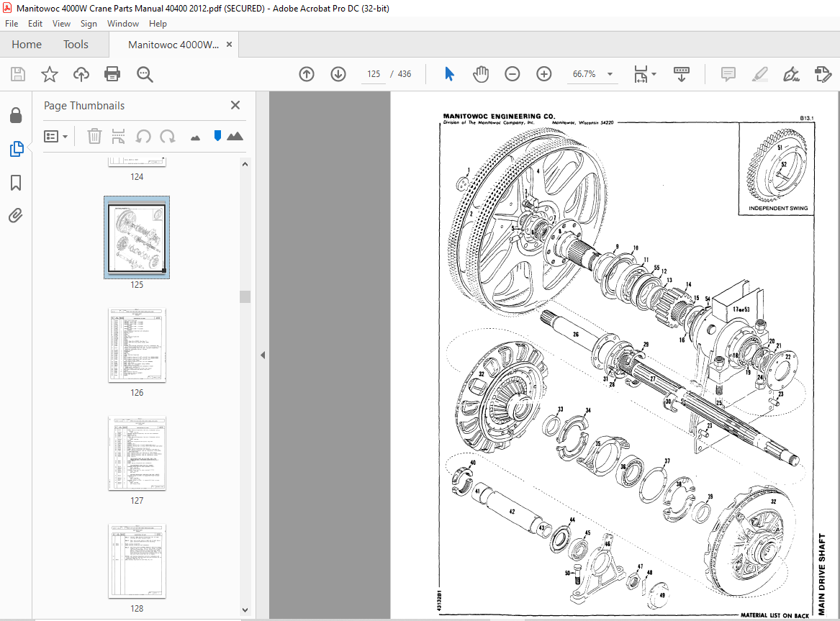The width and height of the screenshot is (840, 621).
Task: Select page 128 thumbnail
Action: (137, 561)
